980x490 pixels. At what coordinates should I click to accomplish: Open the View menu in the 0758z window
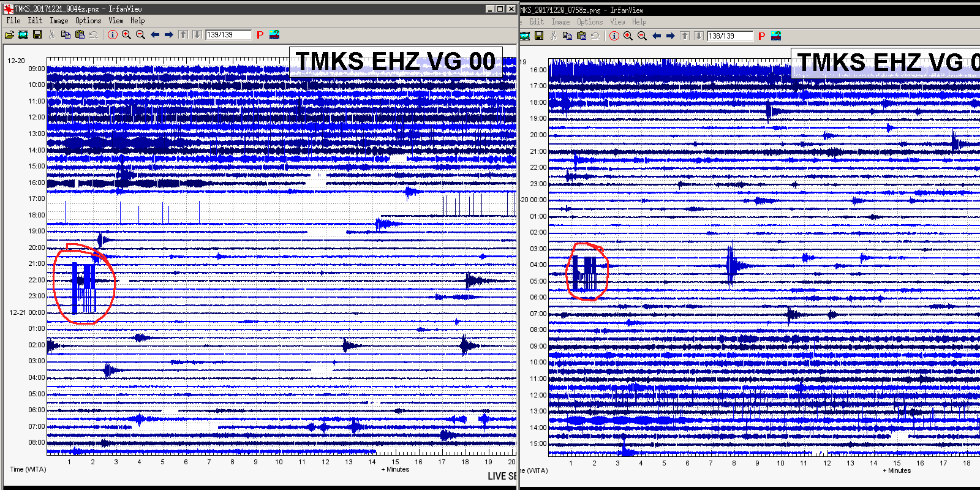[617, 21]
